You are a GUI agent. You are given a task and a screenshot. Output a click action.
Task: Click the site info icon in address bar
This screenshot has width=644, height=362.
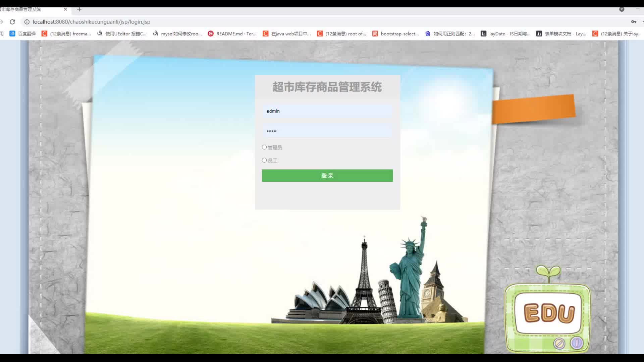(x=27, y=22)
